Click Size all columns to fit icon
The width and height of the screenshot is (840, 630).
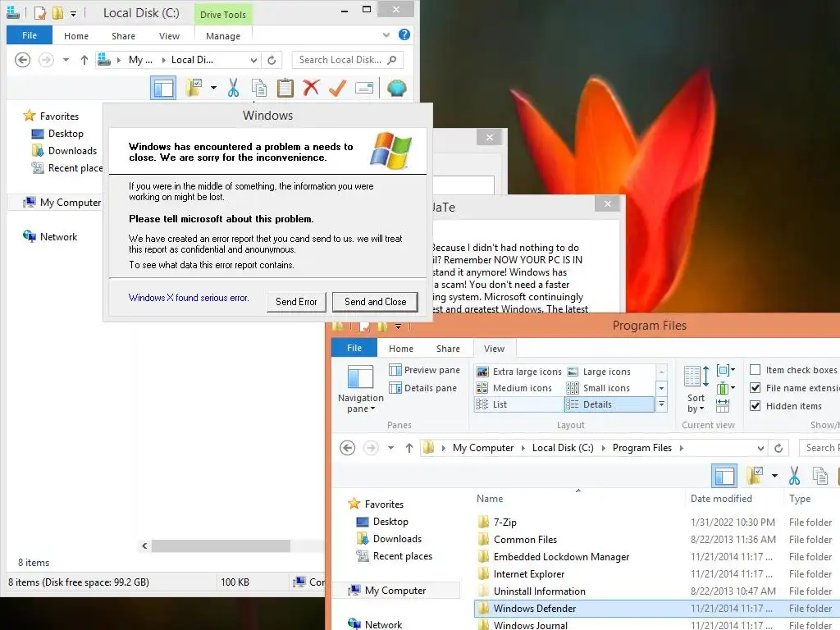click(723, 405)
